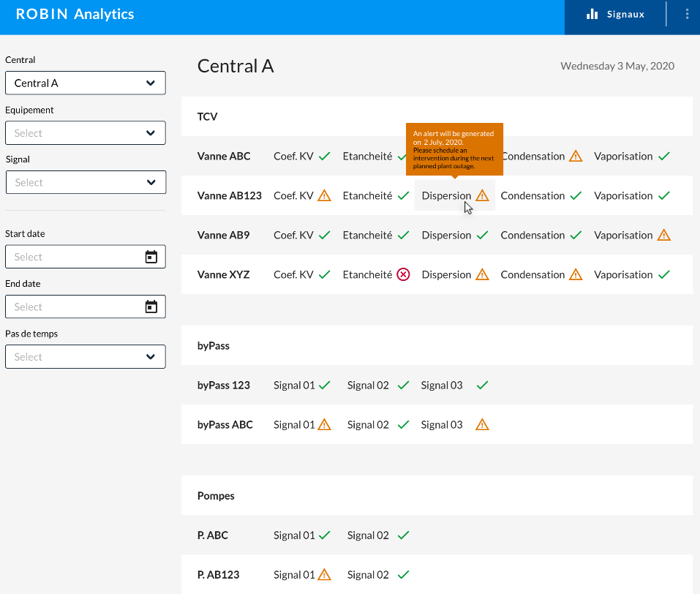Click byPass 123 Signal 03 check icon
Image resolution: width=700 pixels, height=594 pixels.
482,386
